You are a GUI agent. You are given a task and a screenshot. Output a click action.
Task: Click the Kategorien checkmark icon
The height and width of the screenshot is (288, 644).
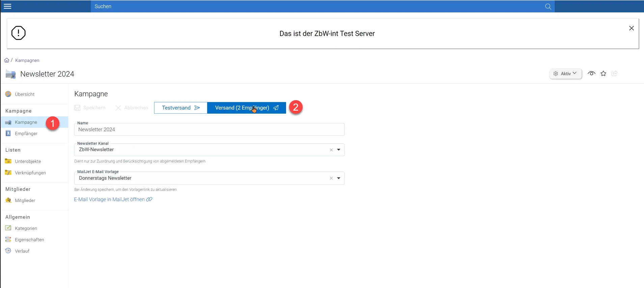tap(8, 228)
